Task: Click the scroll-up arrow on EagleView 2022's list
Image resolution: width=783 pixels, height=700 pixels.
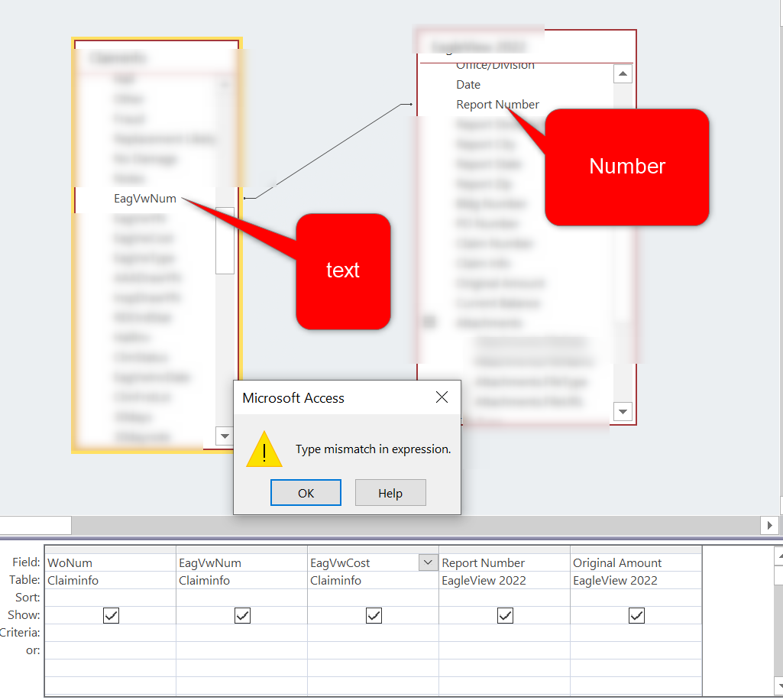Action: click(623, 73)
